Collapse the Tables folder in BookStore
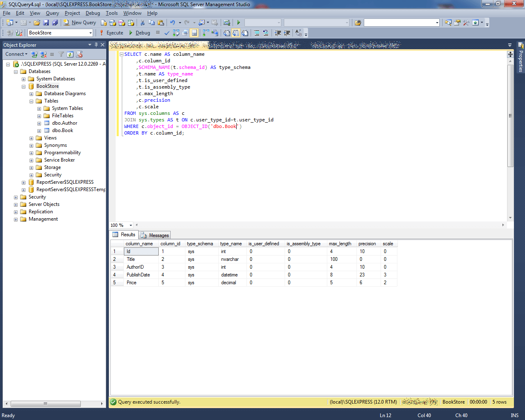The image size is (525, 420). coord(31,101)
